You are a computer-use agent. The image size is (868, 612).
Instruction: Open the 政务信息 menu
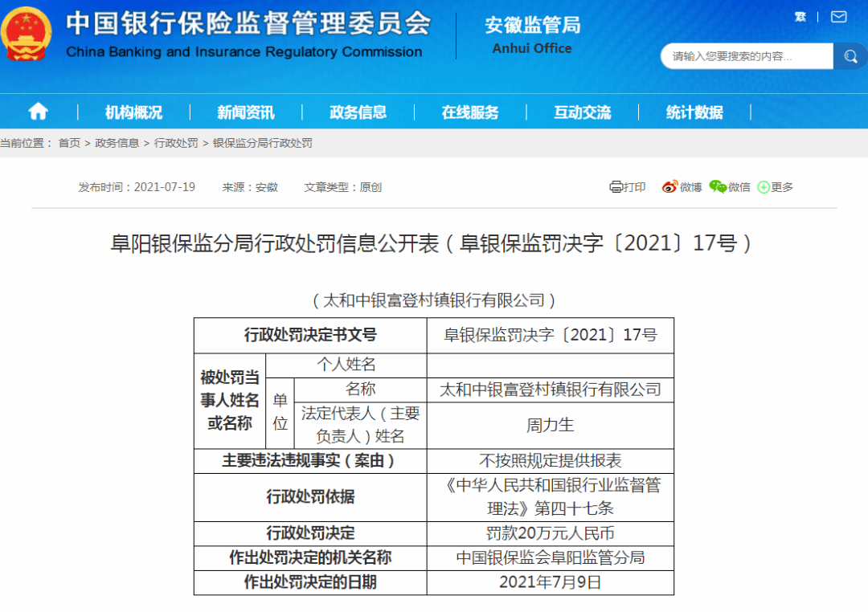point(358,112)
